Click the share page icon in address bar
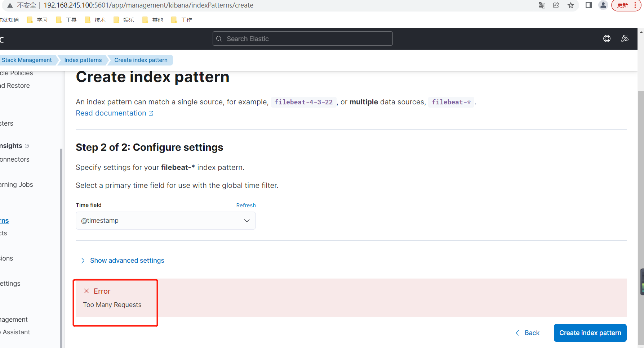 [x=556, y=5]
